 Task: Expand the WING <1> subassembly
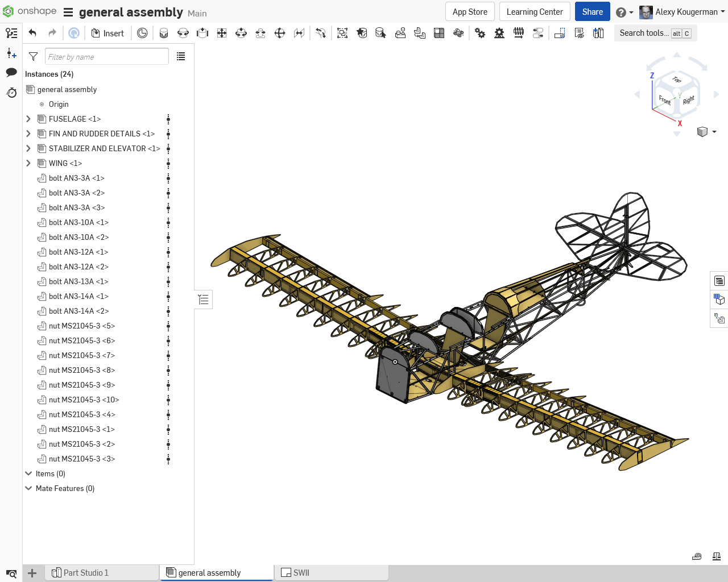tap(28, 163)
